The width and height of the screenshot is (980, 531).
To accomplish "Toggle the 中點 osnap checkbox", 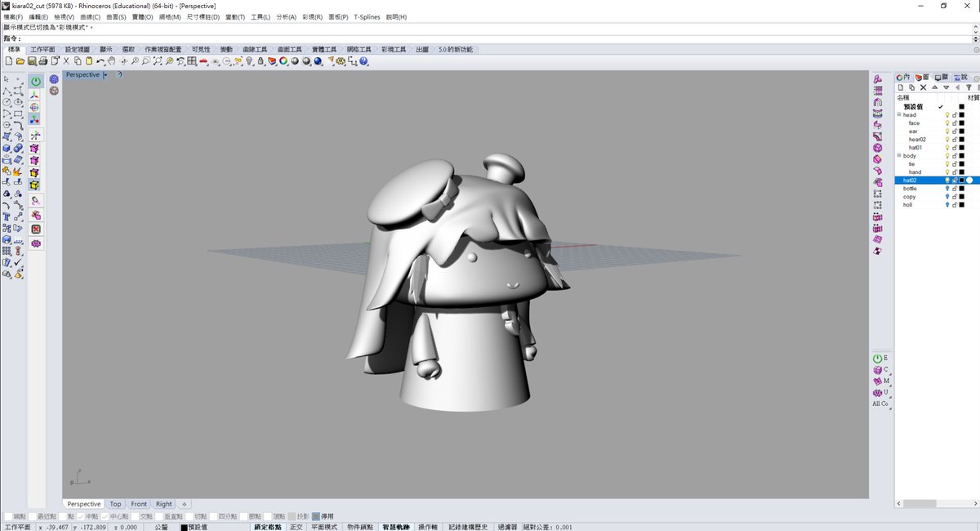I will coord(81,516).
